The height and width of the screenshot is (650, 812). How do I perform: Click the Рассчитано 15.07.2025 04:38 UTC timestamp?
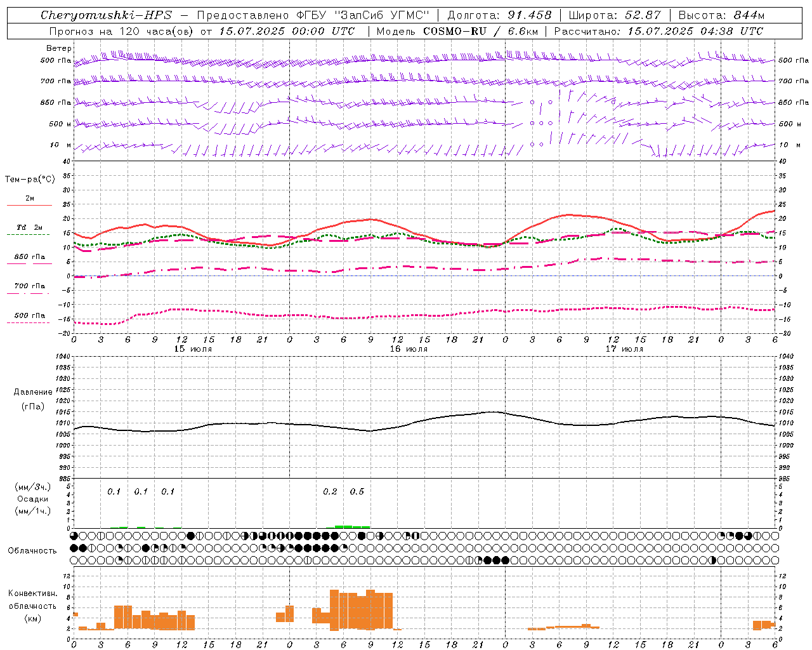tap(658, 31)
